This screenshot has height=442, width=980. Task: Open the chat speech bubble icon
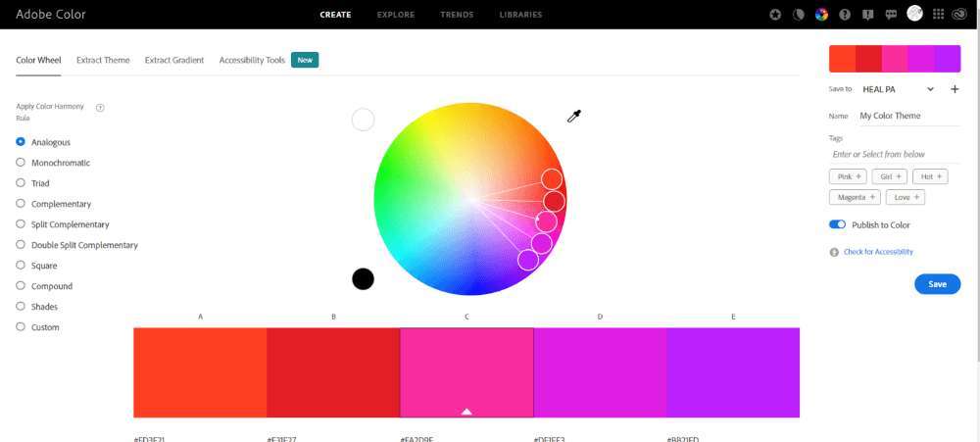(891, 15)
